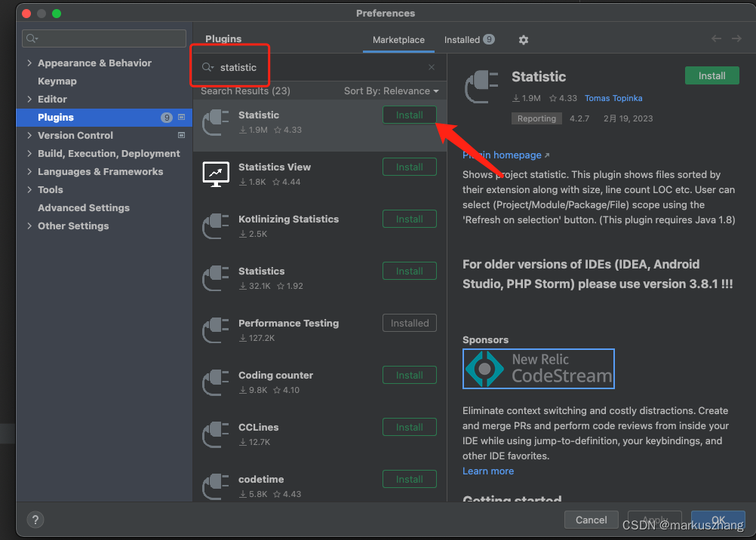Install the Coding counter plugin
The height and width of the screenshot is (540, 756).
click(x=410, y=375)
